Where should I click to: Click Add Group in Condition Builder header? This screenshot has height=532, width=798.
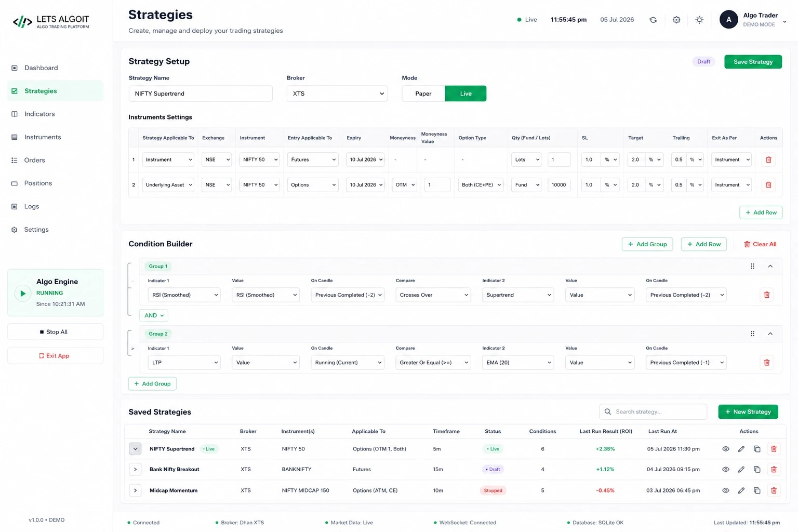point(647,244)
